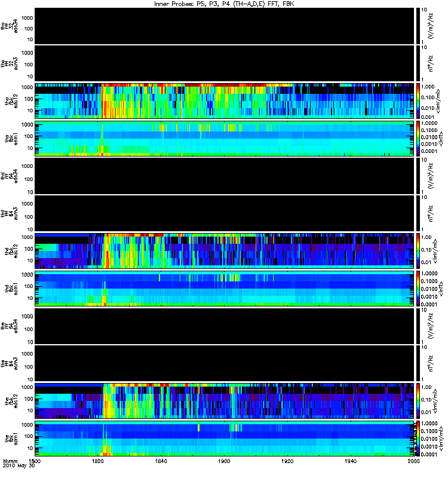Click the "tha fff 32 edc34" y-axis title
The image size is (448, 478).
click(9, 26)
